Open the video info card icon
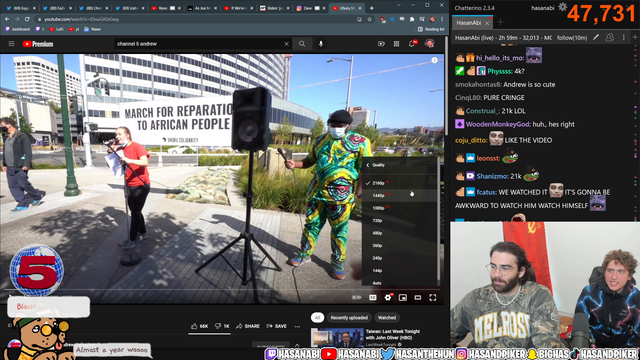Image resolution: width=640 pixels, height=360 pixels. pos(435,60)
